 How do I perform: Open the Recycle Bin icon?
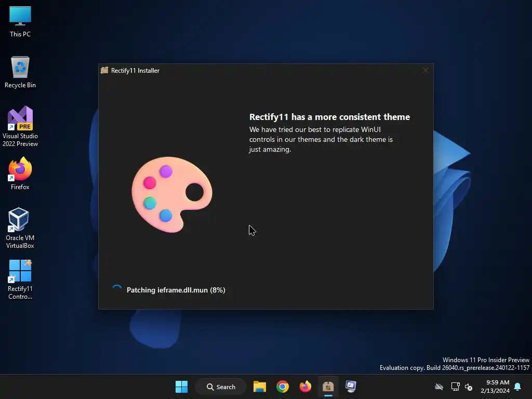[20, 72]
